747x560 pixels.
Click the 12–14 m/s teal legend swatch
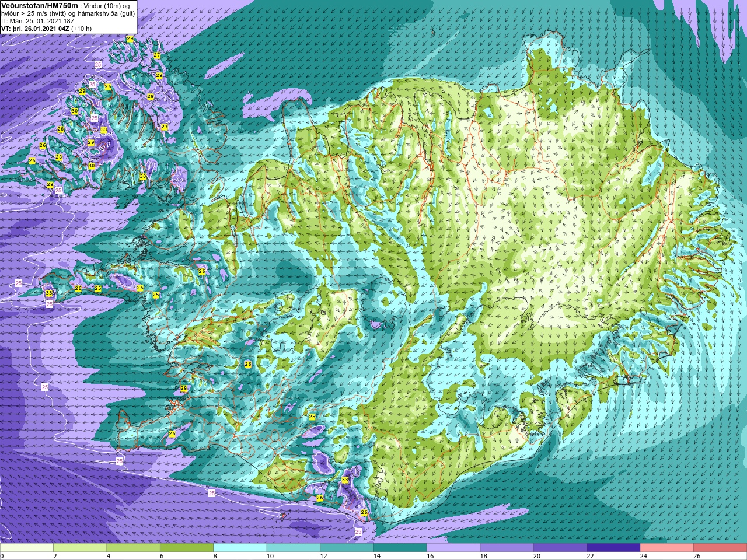tap(347, 548)
